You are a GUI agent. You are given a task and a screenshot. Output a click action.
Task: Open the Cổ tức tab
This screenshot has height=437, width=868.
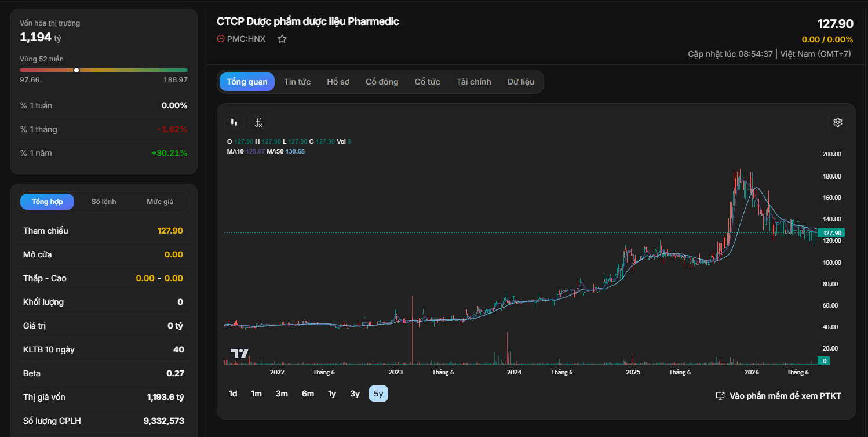(427, 82)
